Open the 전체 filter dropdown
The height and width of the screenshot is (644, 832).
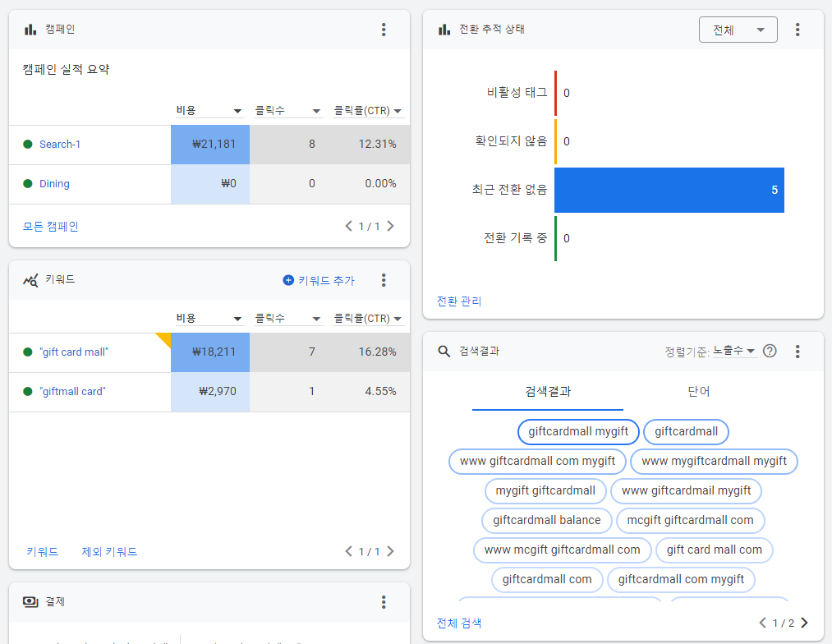click(x=738, y=29)
